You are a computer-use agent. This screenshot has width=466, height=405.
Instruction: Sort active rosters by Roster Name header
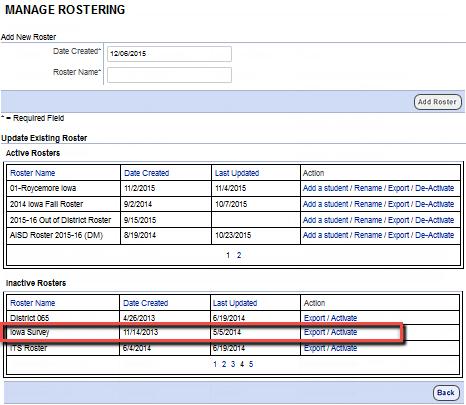pyautogui.click(x=33, y=173)
